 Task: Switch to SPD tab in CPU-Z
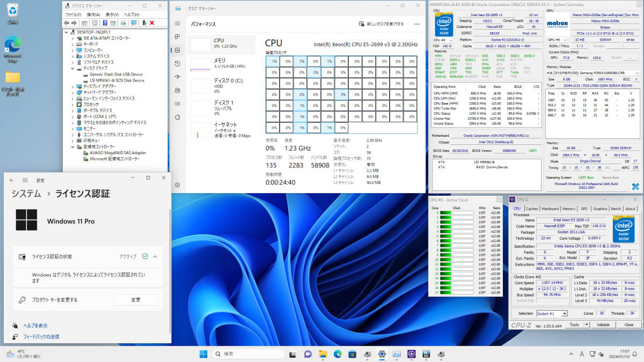pyautogui.click(x=584, y=209)
